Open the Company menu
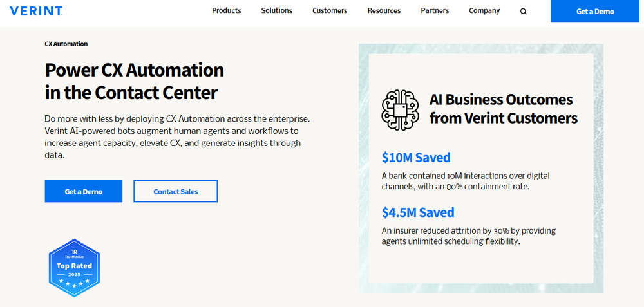Screen dimensions: 644x307 pyautogui.click(x=485, y=11)
